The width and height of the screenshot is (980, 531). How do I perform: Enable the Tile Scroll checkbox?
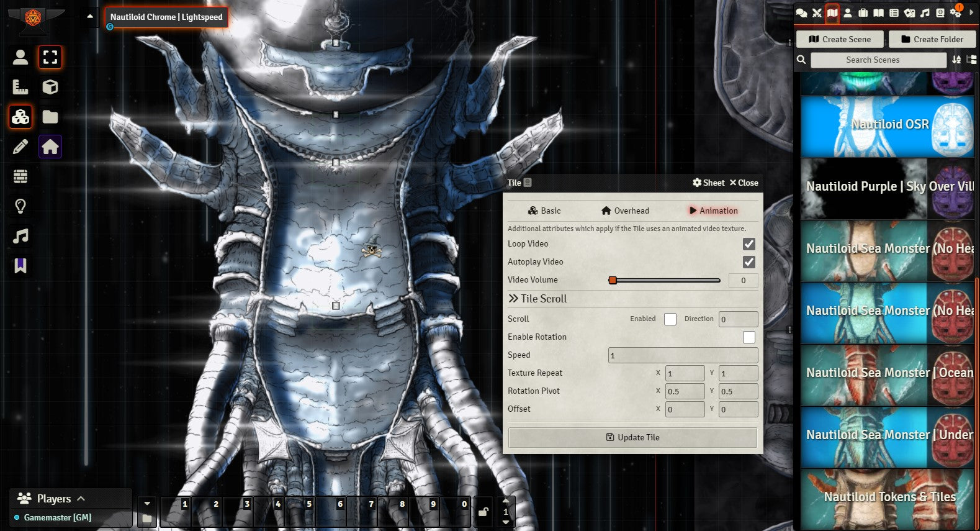tap(670, 319)
